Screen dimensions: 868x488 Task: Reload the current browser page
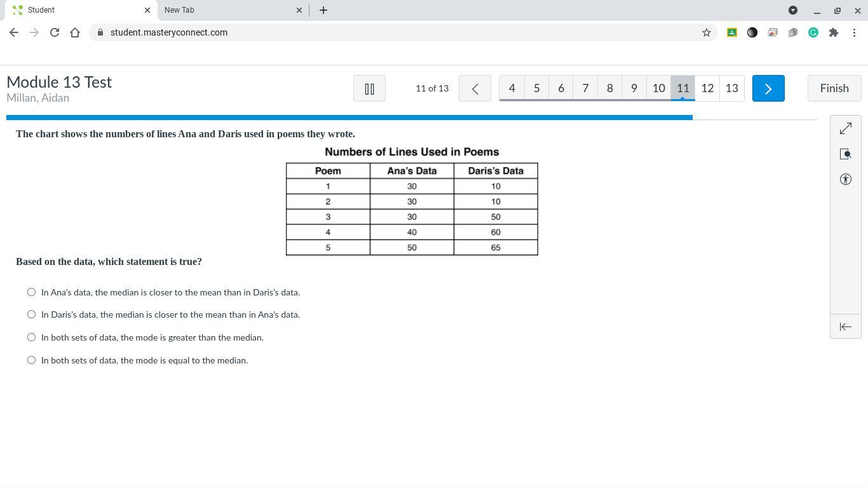point(55,32)
